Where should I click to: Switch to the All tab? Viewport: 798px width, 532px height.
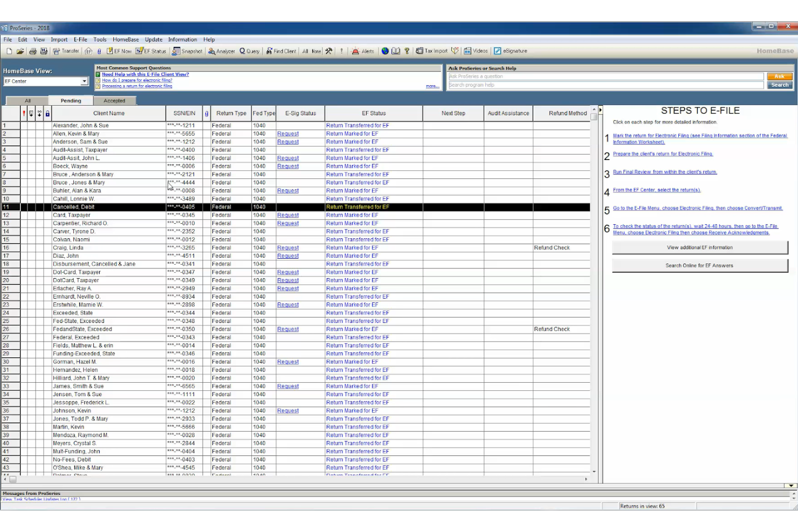point(27,101)
